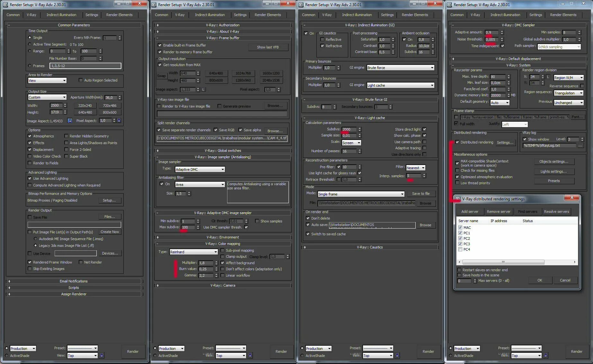
Task: Open the Output Size Custom dropdown
Action: tap(47, 97)
